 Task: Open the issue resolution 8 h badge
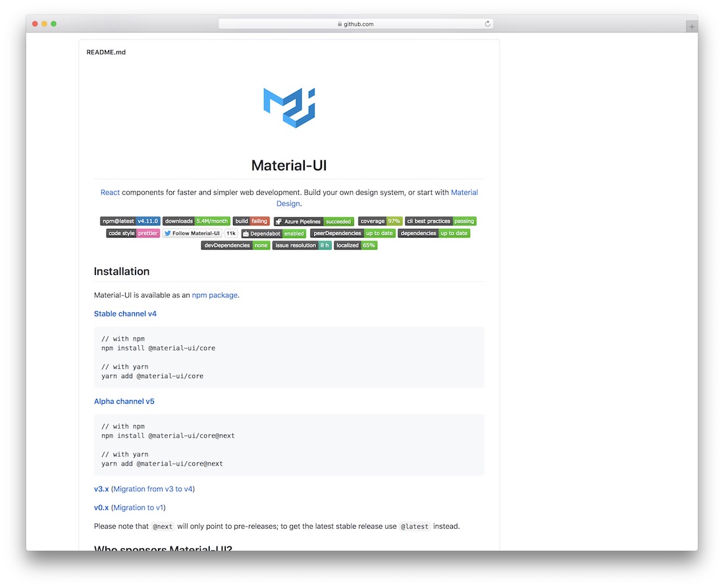click(x=302, y=245)
